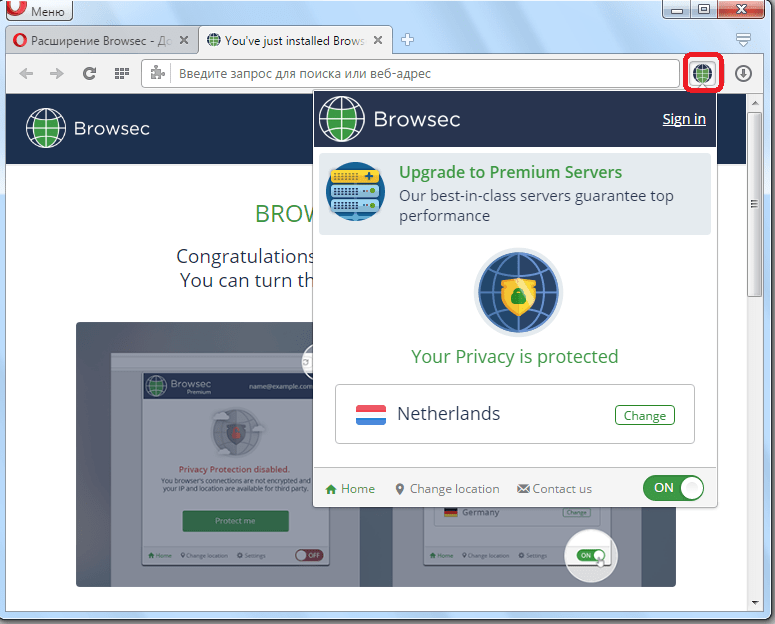Open the tab list menu icon
Viewport: 775px width, 624px height.
coord(743,40)
